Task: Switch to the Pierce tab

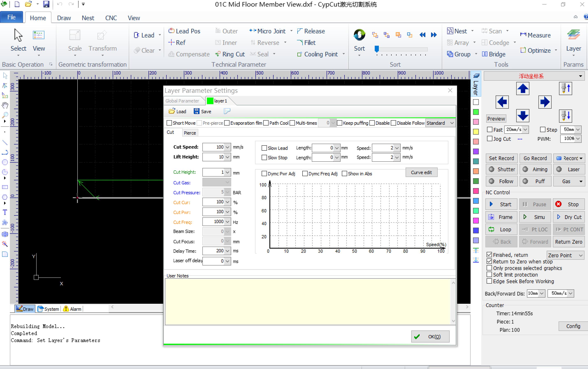Action: click(190, 133)
